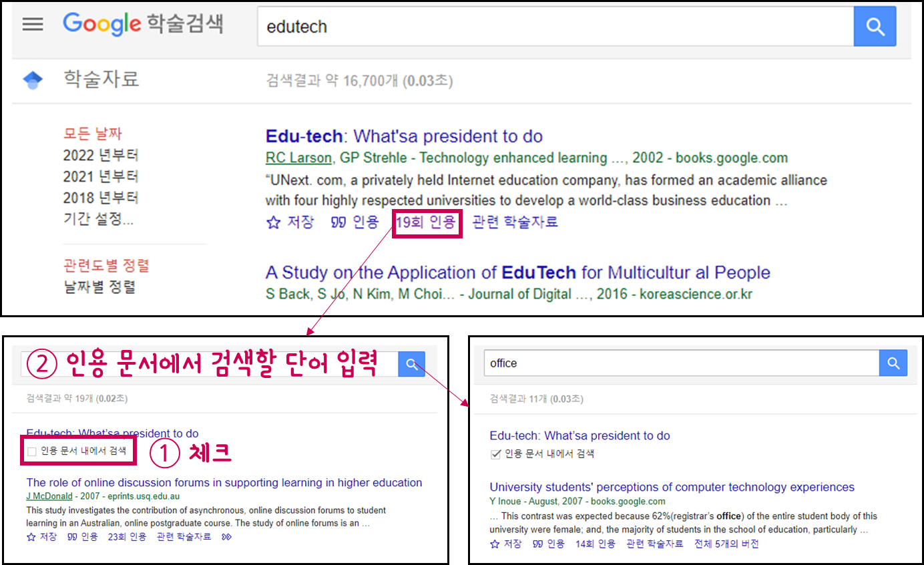Choose '날짜별 정렬' sorting
Screen dimensions: 924x565
[x=99, y=287]
